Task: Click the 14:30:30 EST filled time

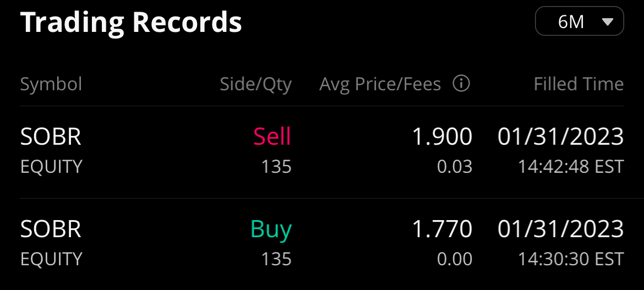Action: (x=571, y=259)
